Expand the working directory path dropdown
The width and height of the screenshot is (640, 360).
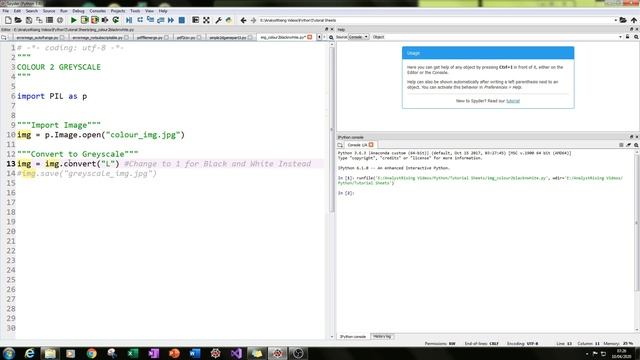point(616,20)
